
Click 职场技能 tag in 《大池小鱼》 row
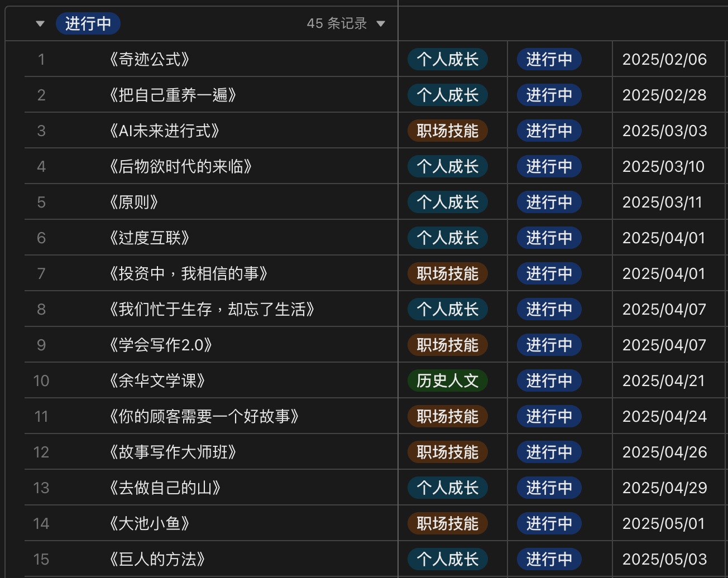(x=448, y=523)
